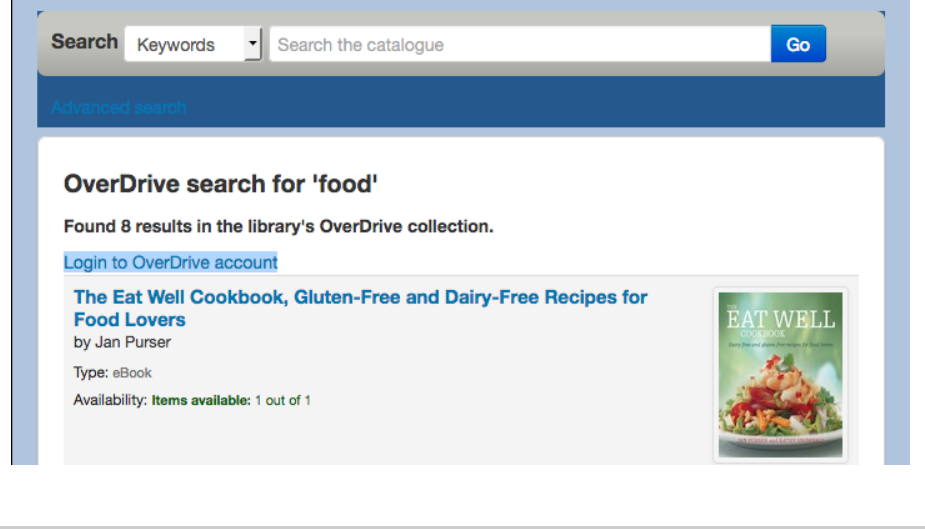Click the 'Type:' field label

pyautogui.click(x=90, y=373)
